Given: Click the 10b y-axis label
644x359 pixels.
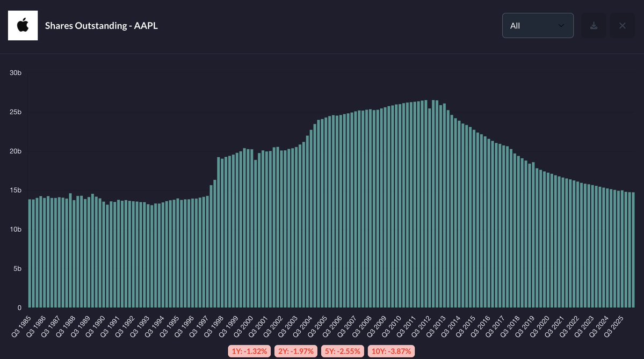Looking at the screenshot, I should 16,229.
